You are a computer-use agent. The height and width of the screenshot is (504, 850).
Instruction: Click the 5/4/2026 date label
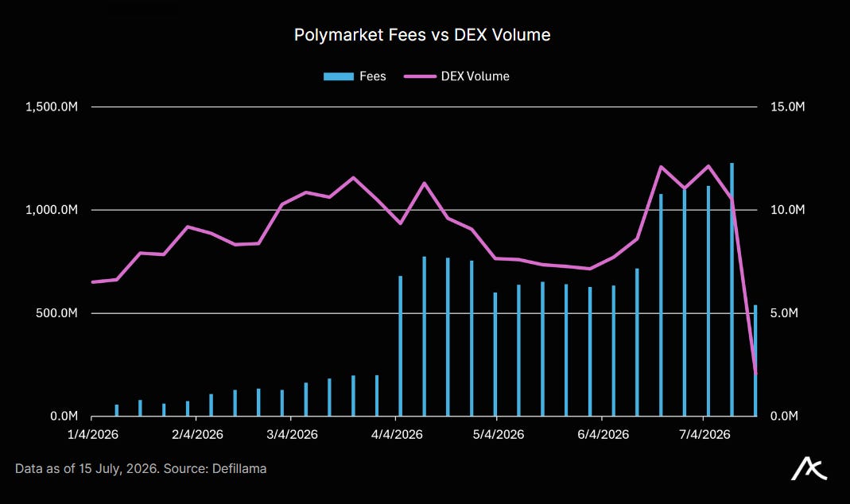pos(499,435)
